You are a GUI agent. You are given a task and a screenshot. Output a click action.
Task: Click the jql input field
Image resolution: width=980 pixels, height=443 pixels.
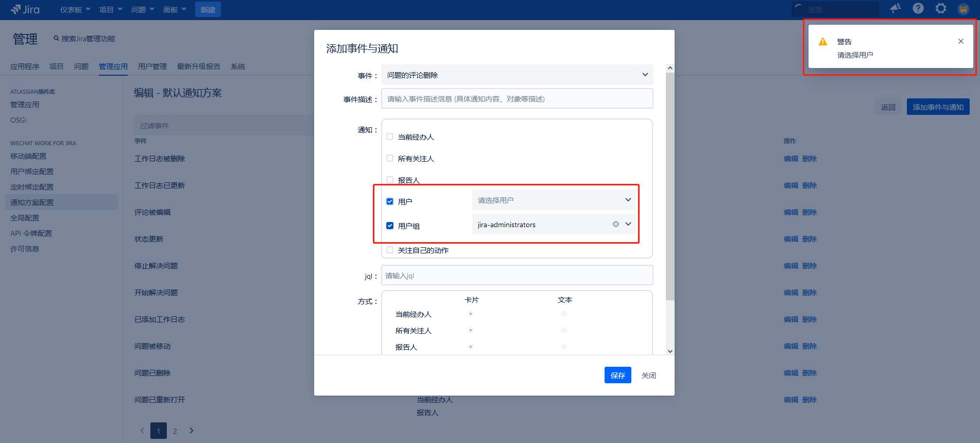pos(517,276)
